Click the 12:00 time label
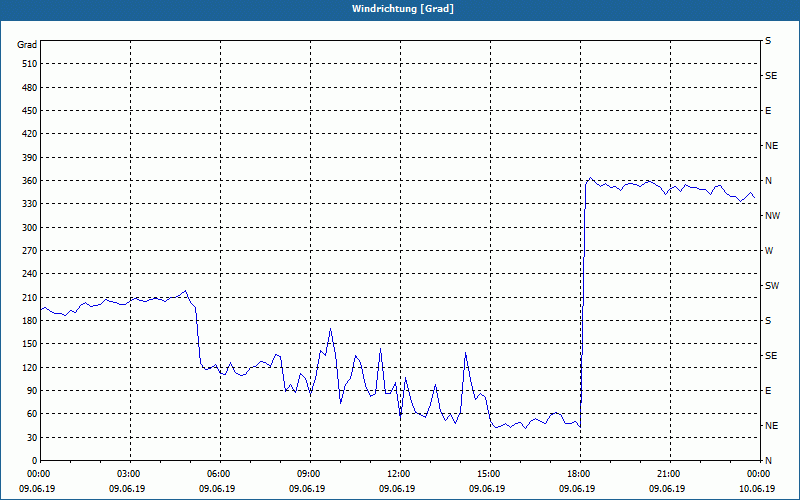The height and width of the screenshot is (500, 800). tap(397, 474)
